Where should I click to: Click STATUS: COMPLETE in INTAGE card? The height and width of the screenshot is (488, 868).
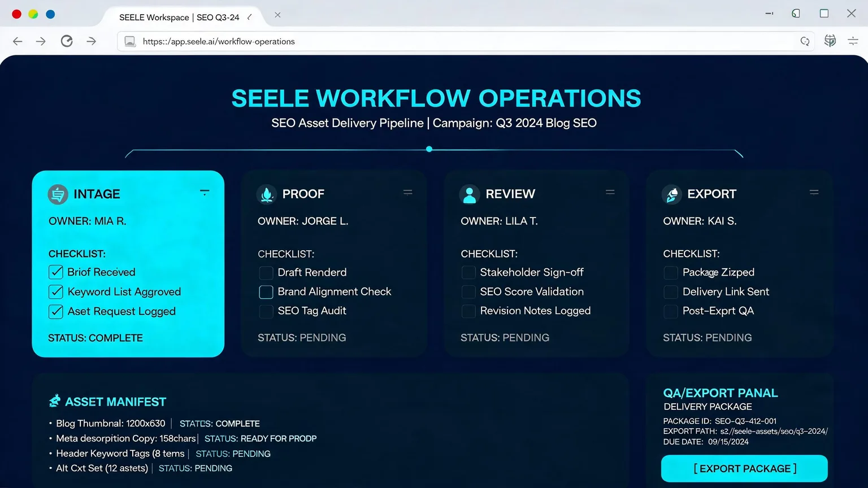click(96, 338)
